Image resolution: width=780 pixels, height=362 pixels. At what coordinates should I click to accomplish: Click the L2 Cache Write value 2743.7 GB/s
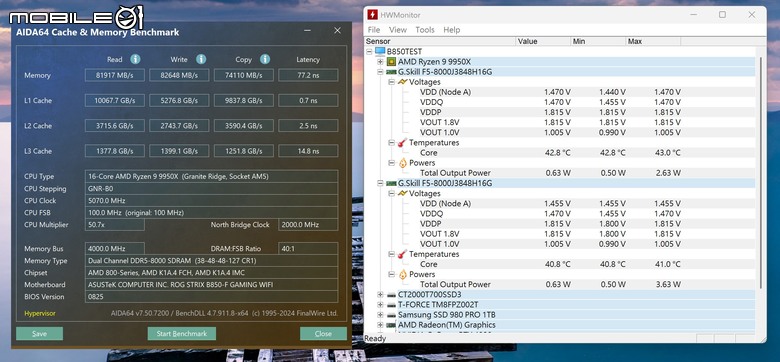point(179,126)
